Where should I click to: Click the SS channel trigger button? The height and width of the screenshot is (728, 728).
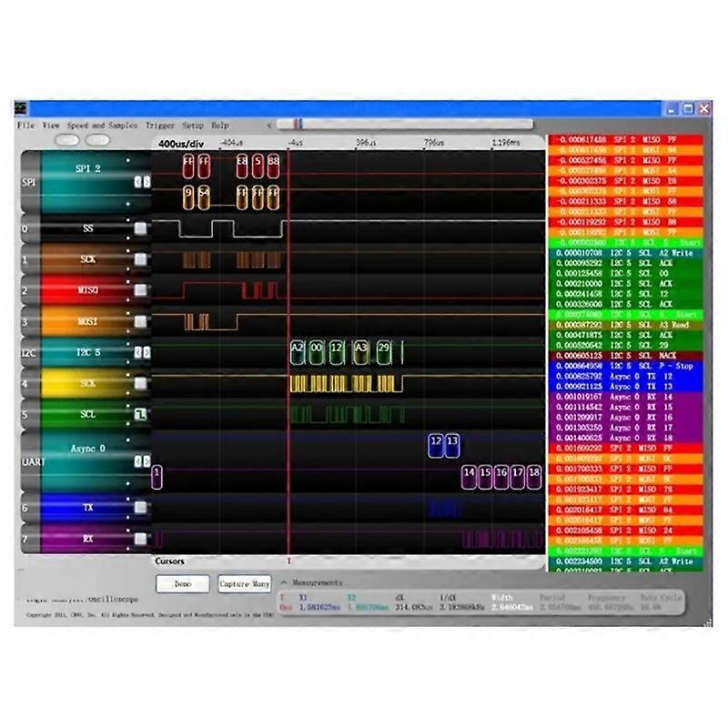click(x=140, y=228)
